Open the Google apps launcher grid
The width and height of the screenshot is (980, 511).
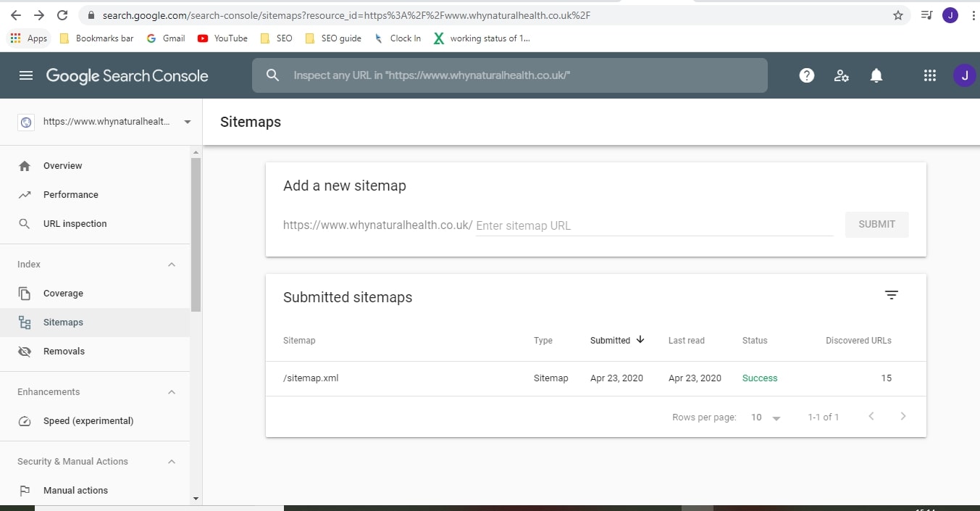pos(929,75)
